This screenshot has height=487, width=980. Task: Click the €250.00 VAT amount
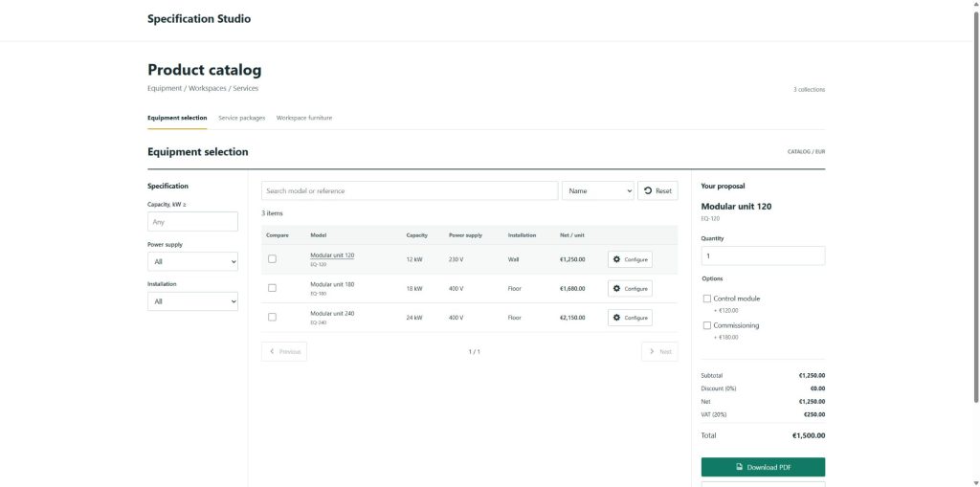pyautogui.click(x=814, y=414)
